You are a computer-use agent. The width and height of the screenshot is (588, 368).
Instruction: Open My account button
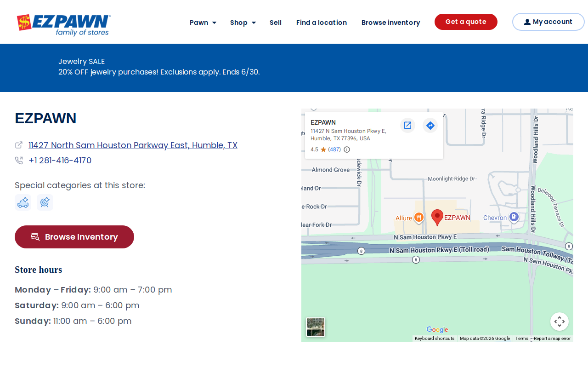tap(548, 22)
